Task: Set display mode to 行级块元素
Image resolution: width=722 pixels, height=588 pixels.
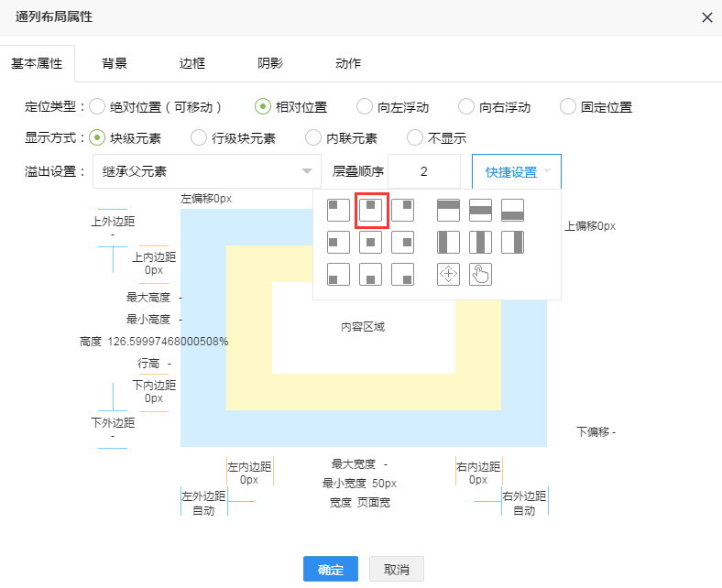Action: pos(199,138)
